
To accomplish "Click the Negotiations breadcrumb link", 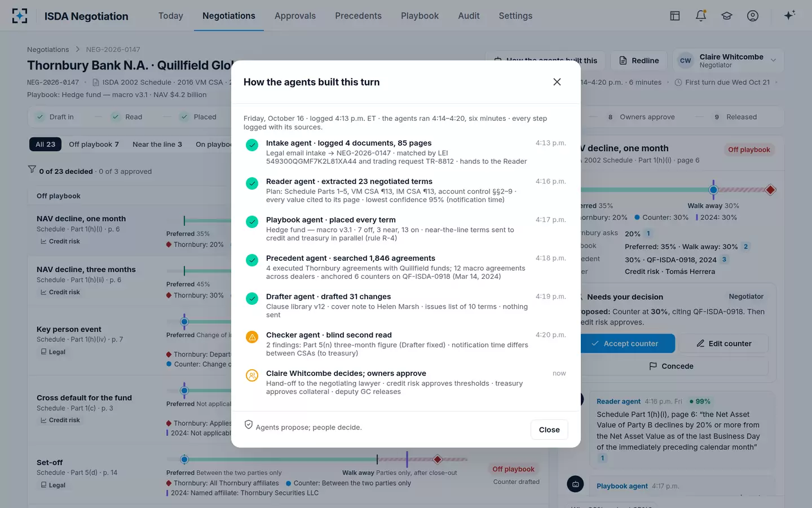I will [48, 50].
